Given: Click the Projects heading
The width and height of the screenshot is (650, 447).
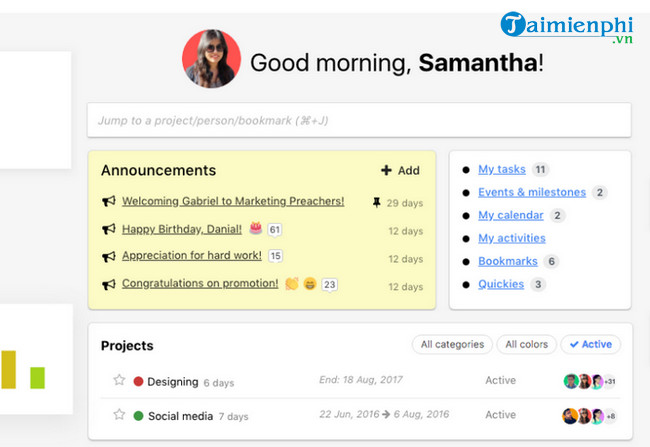Looking at the screenshot, I should pyautogui.click(x=127, y=346).
